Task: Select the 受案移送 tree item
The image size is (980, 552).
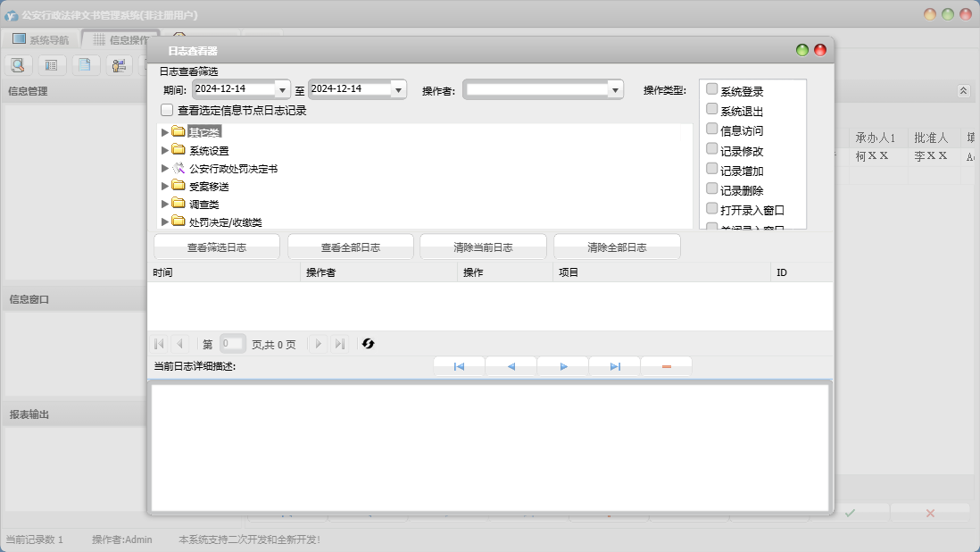Action: pos(210,187)
